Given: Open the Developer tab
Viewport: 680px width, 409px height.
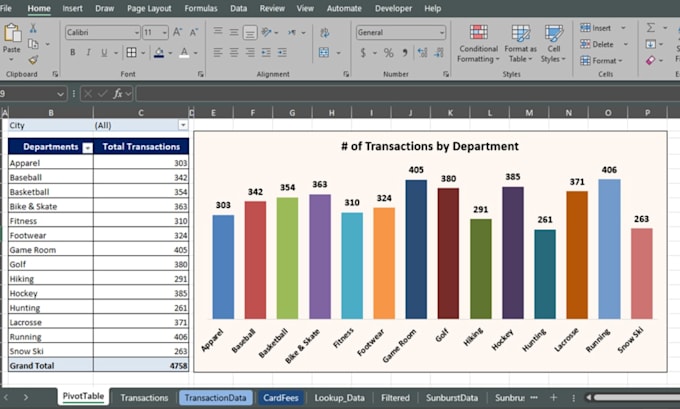Looking at the screenshot, I should [393, 8].
